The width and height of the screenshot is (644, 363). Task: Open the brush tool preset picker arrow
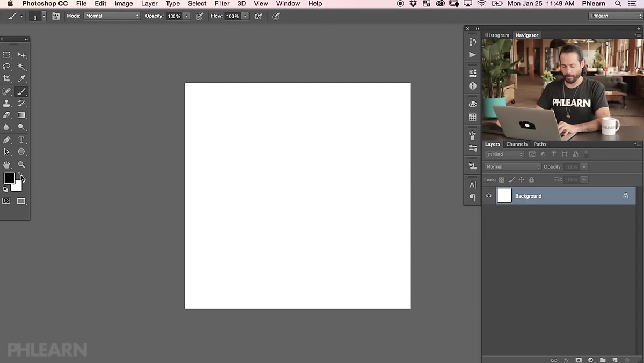(x=21, y=16)
